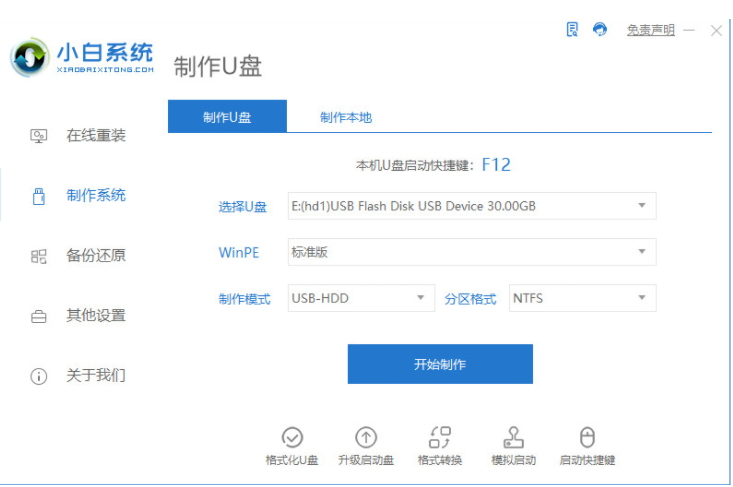Screen dimensions: 733x487
Task: Expand the 选择U盘 device dropdown
Action: pyautogui.click(x=472, y=206)
